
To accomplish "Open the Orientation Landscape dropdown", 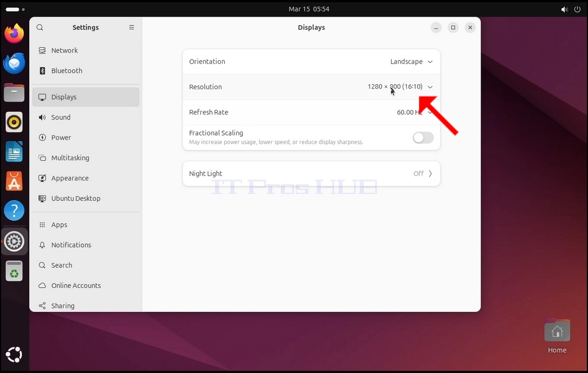I will point(311,62).
